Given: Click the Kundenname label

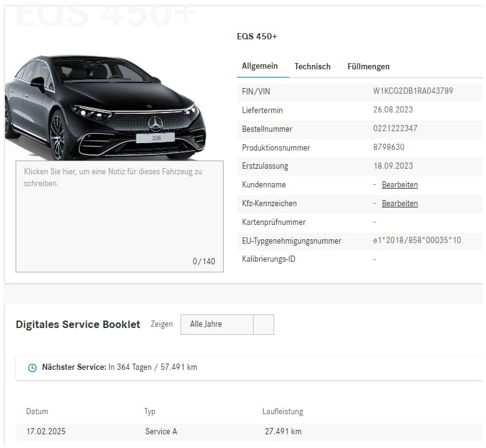Looking at the screenshot, I should (264, 185).
